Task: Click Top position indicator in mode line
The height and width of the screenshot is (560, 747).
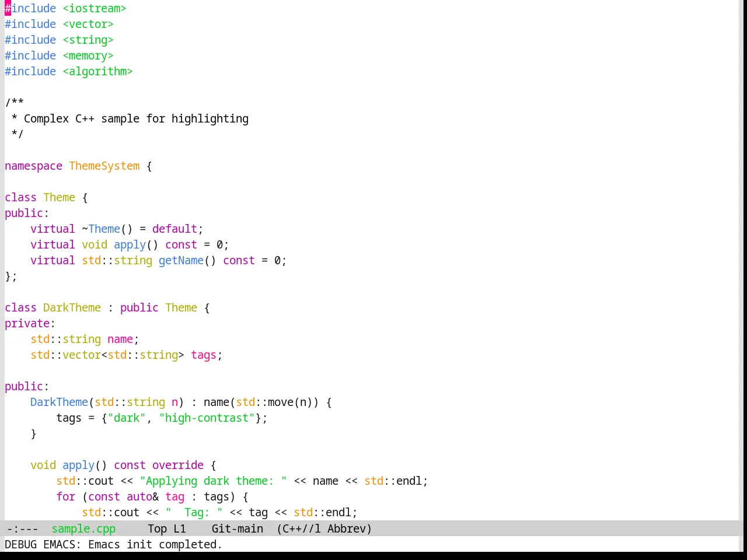Action: (157, 528)
